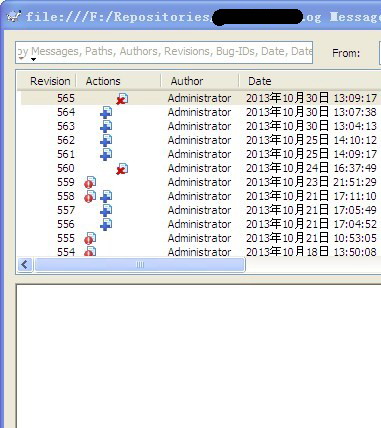
Task: Click the From: label
Action: pos(346,53)
